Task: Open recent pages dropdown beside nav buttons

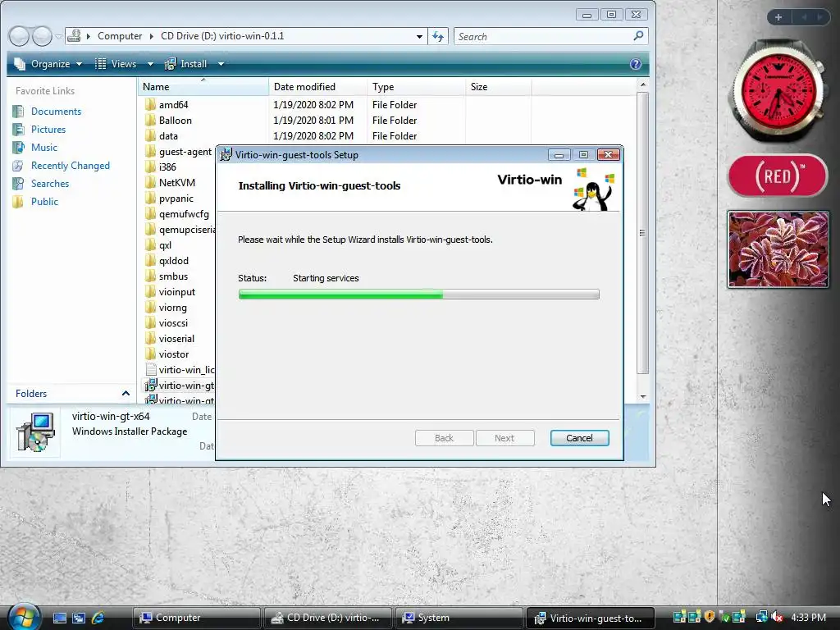Action: [58, 36]
